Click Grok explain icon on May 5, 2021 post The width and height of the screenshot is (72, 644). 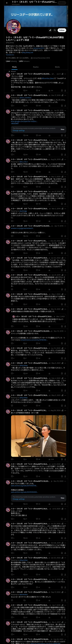click(x=62, y=140)
